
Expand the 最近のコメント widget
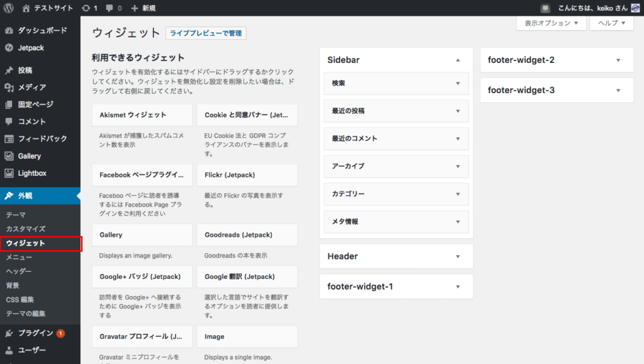(x=458, y=139)
